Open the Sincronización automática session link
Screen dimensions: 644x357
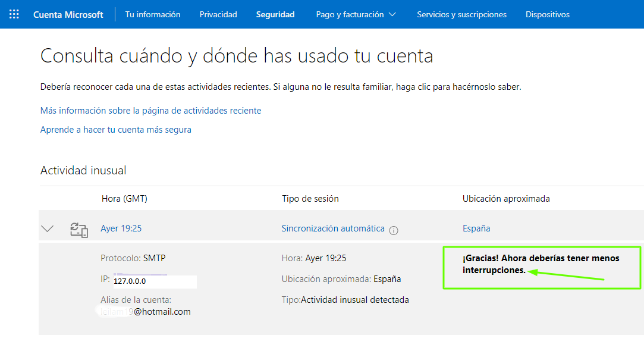pos(333,228)
